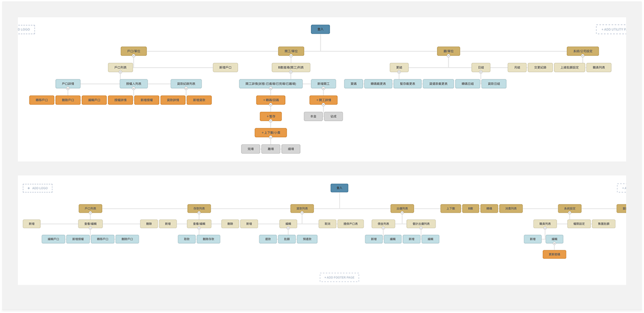Screen dimensions: 644x313
Task: Collapse children under B數進場(開工)列表 node
Action: 291,74
